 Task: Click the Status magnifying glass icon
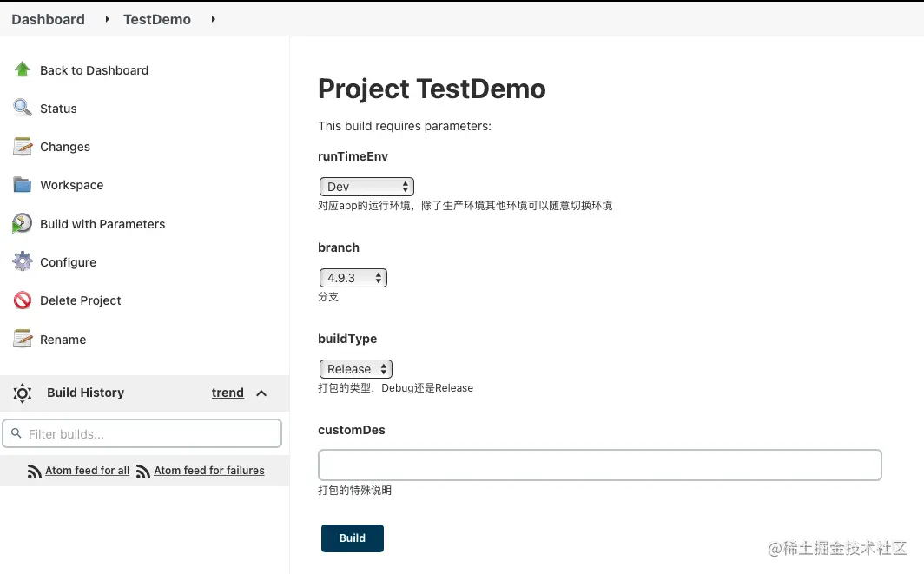point(23,108)
